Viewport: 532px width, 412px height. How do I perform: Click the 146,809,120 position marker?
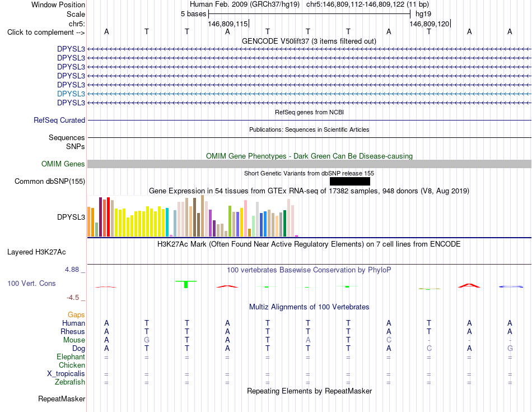click(430, 24)
